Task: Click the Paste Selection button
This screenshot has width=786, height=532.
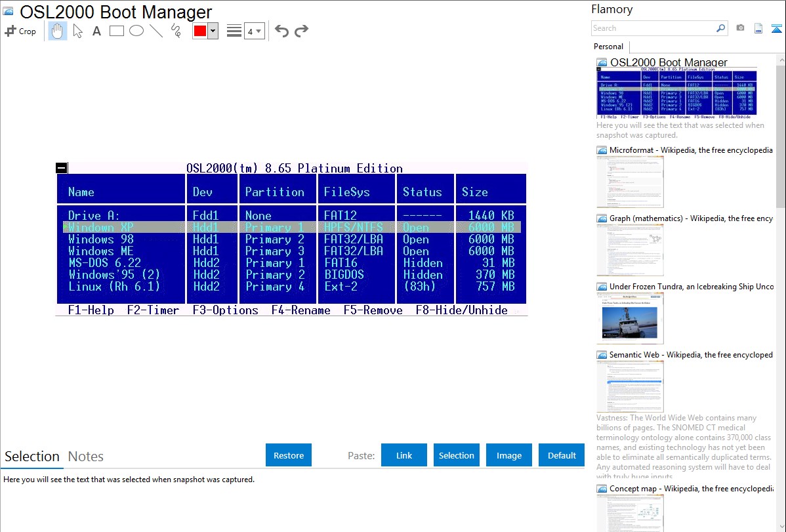Action: pyautogui.click(x=457, y=455)
